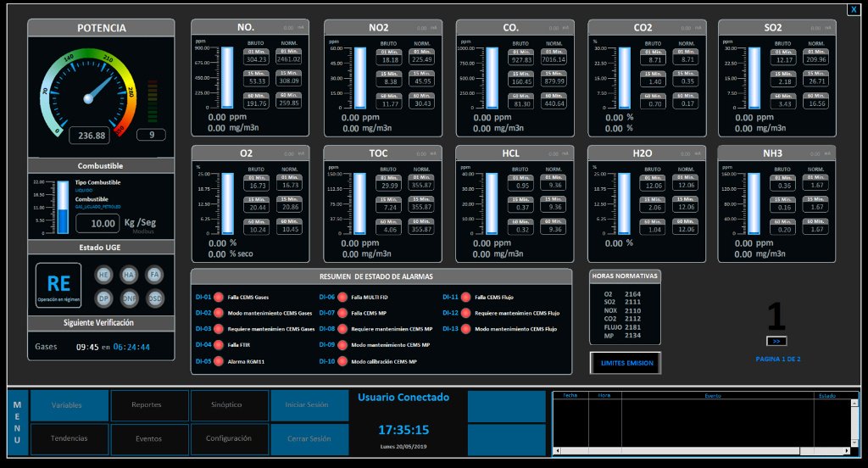
Task: Click the Fecha column header in log
Action: point(570,395)
